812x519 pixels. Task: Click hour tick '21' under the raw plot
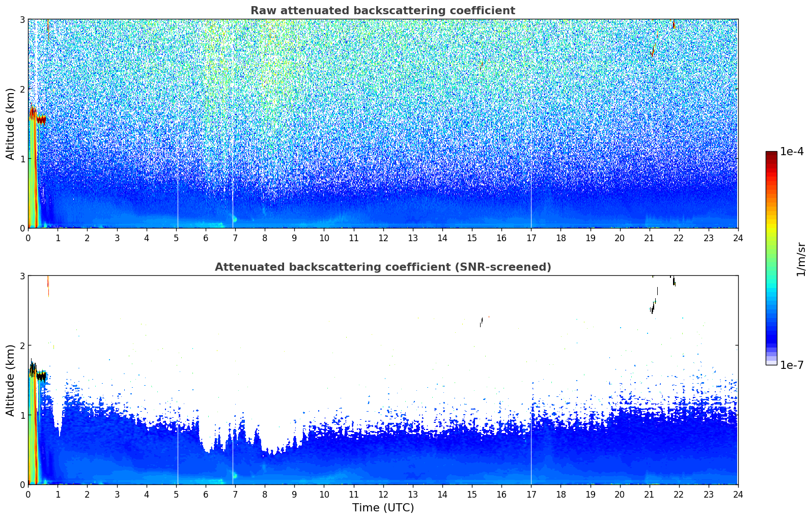pos(649,238)
